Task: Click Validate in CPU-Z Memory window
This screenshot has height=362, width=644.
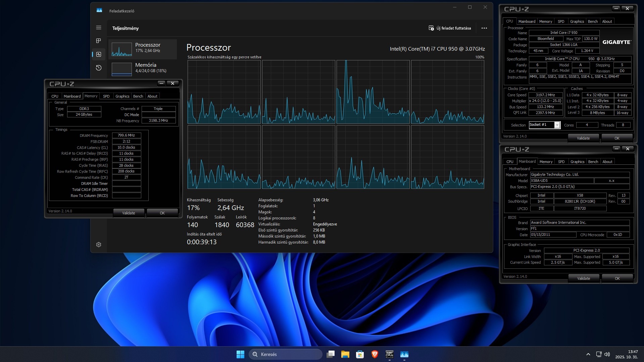Action: coord(129,213)
